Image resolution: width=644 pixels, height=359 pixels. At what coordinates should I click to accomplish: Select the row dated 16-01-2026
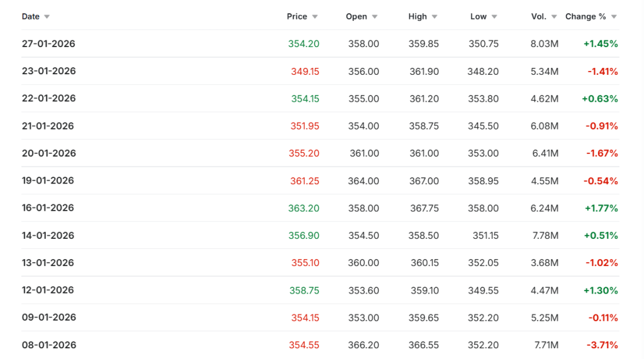(48, 208)
